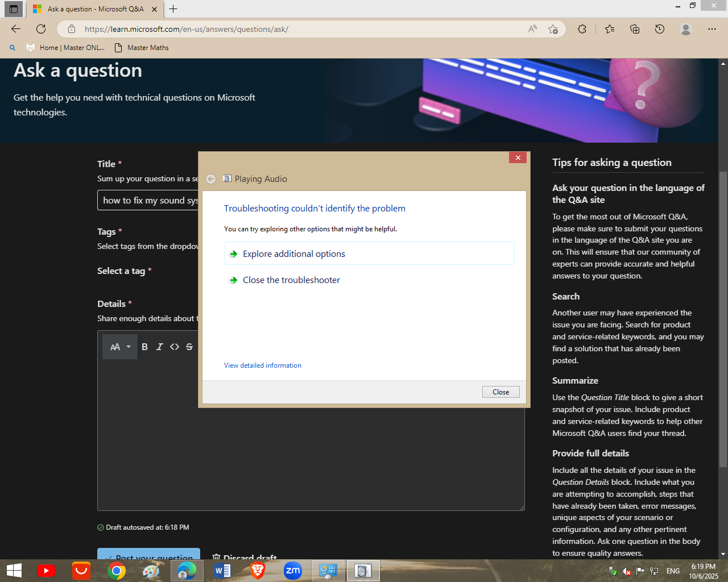Open Brave browser from taskbar
This screenshot has height=582, width=728.
258,571
